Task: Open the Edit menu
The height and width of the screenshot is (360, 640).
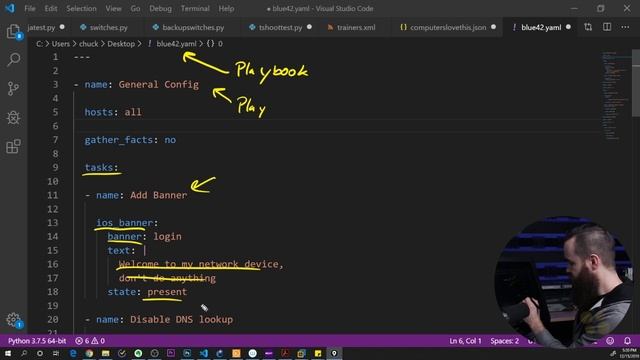Action: 51,8
